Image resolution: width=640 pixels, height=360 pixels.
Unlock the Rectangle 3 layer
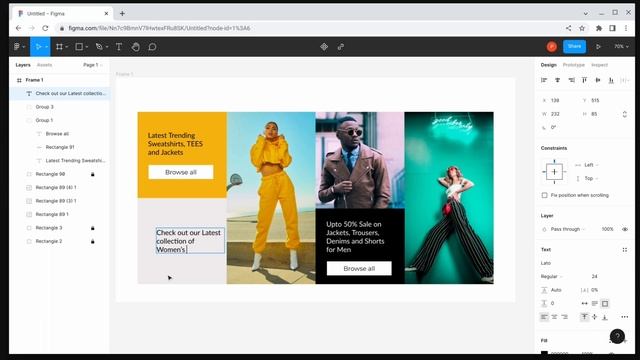[93, 228]
